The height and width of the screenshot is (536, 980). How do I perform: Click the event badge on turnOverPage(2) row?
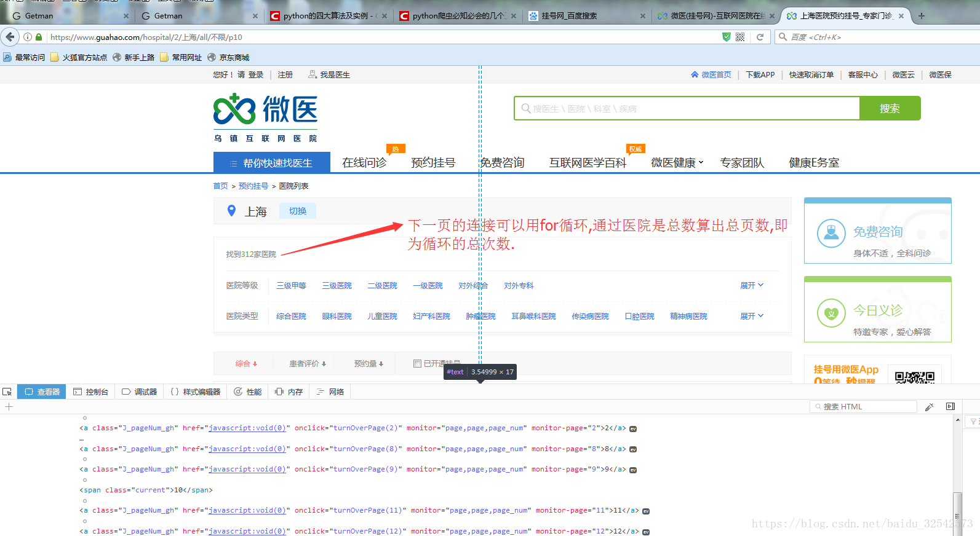(x=633, y=428)
